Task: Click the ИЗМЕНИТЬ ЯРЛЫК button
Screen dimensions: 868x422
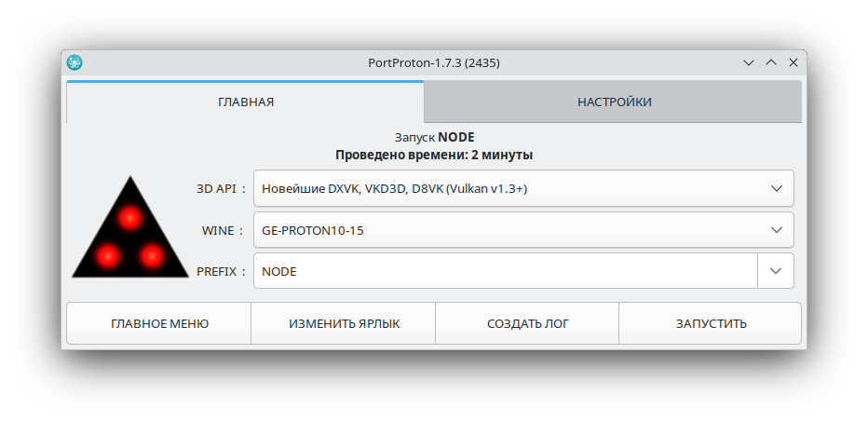Action: point(344,324)
